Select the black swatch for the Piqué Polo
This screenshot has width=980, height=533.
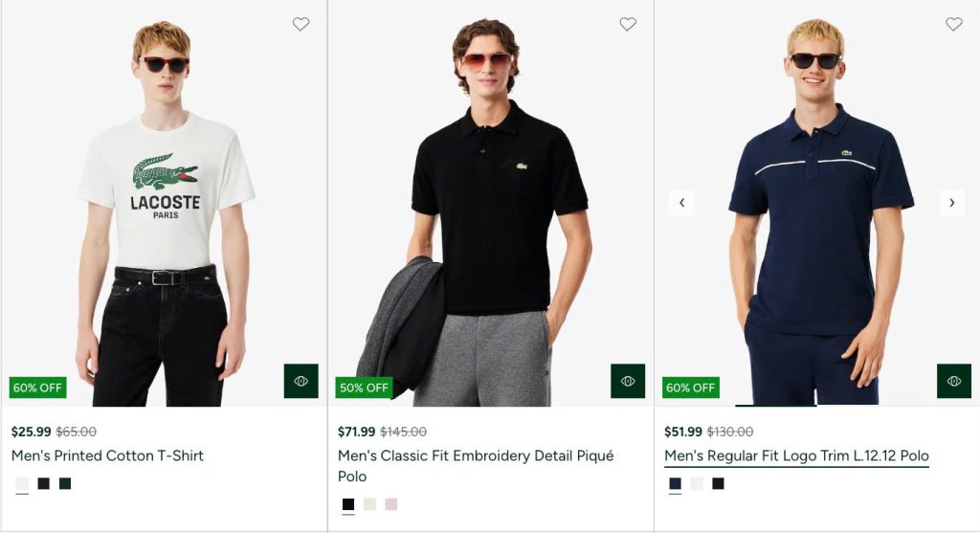pos(348,503)
